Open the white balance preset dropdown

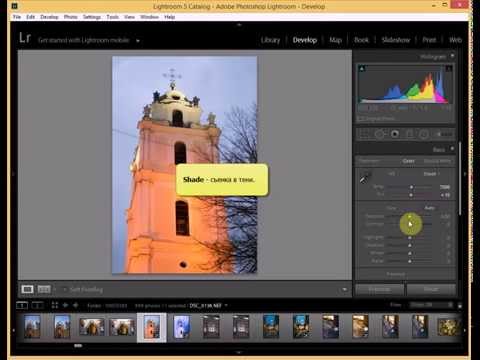click(432, 174)
